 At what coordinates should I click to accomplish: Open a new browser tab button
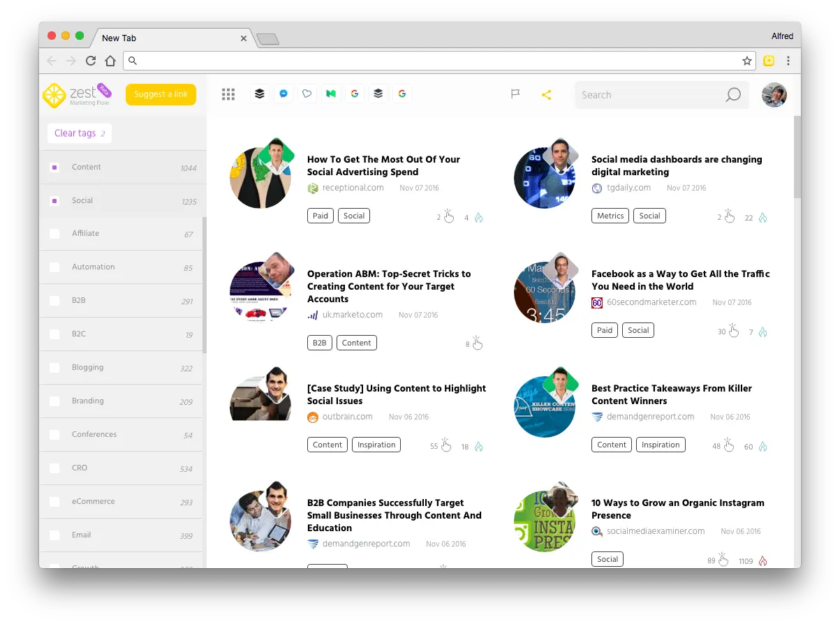point(268,39)
